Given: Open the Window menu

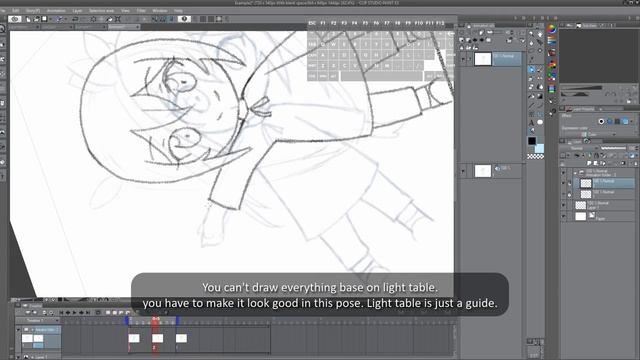Looking at the screenshot, I should point(160,11).
